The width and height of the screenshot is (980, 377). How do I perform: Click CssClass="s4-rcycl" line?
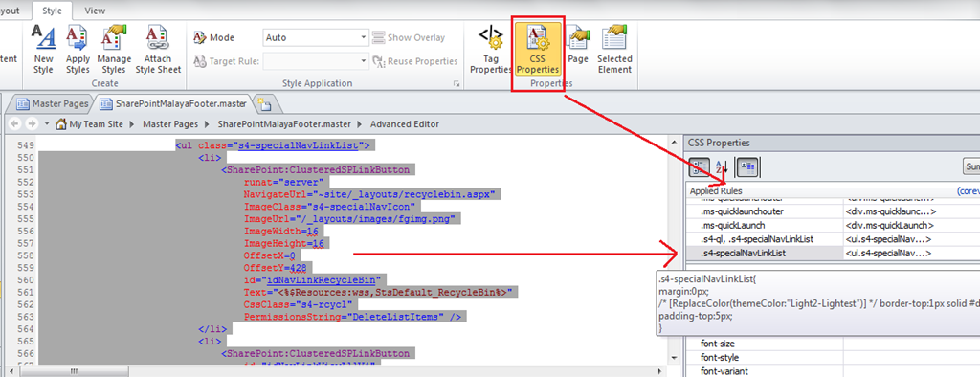(x=298, y=304)
